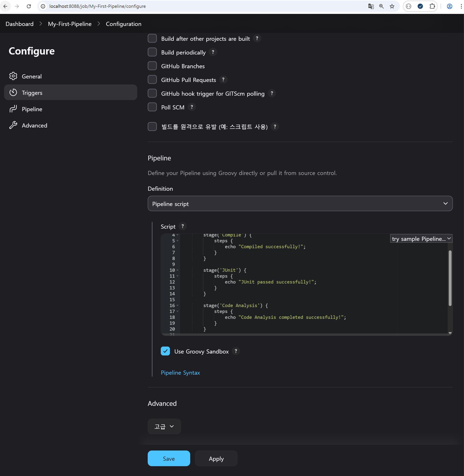Go to My-First-Pipeline breadcrumb
This screenshot has width=464, height=476.
70,24
